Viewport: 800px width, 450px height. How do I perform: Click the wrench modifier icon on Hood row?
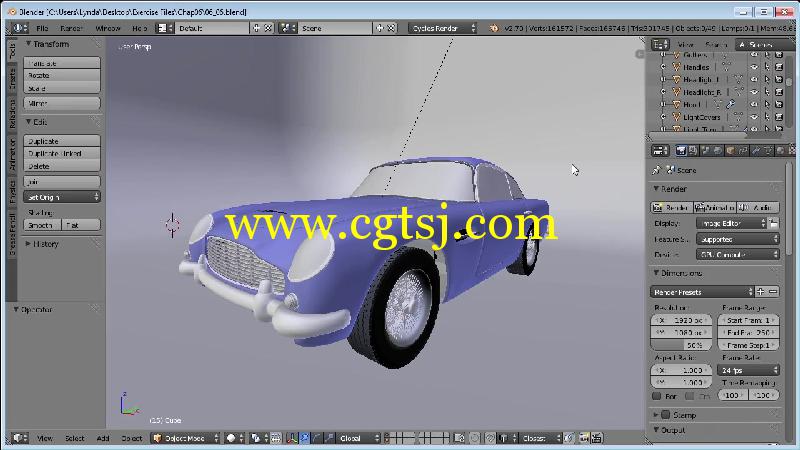tap(731, 104)
